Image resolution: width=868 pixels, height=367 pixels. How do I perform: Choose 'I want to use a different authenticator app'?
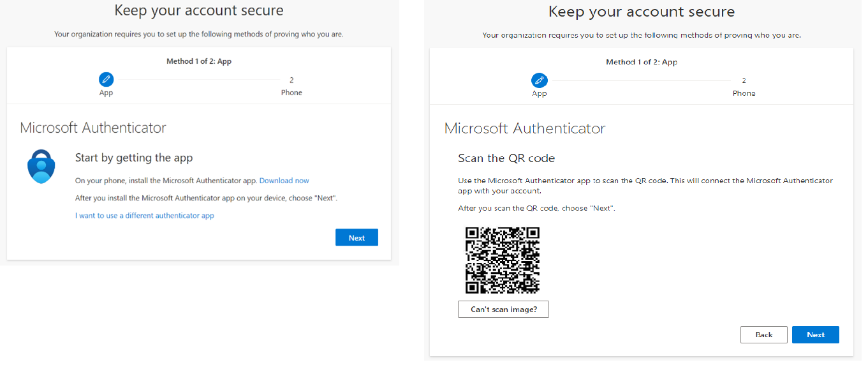pos(145,216)
